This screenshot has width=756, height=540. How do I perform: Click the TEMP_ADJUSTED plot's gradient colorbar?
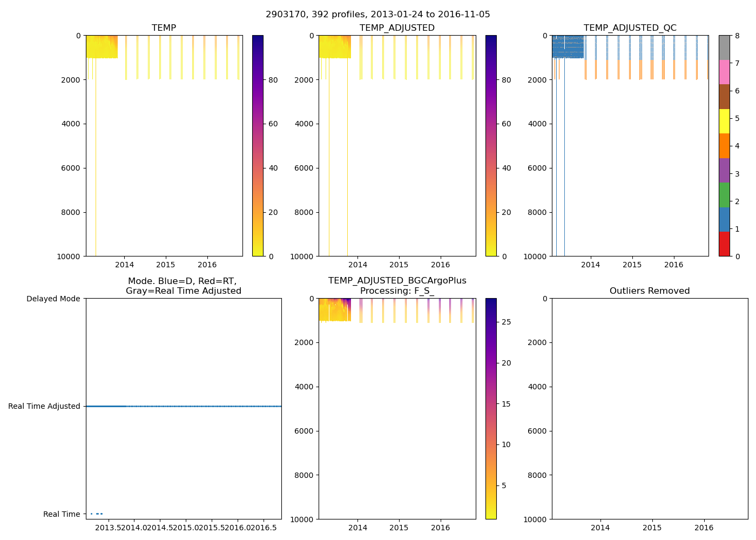pos(491,146)
